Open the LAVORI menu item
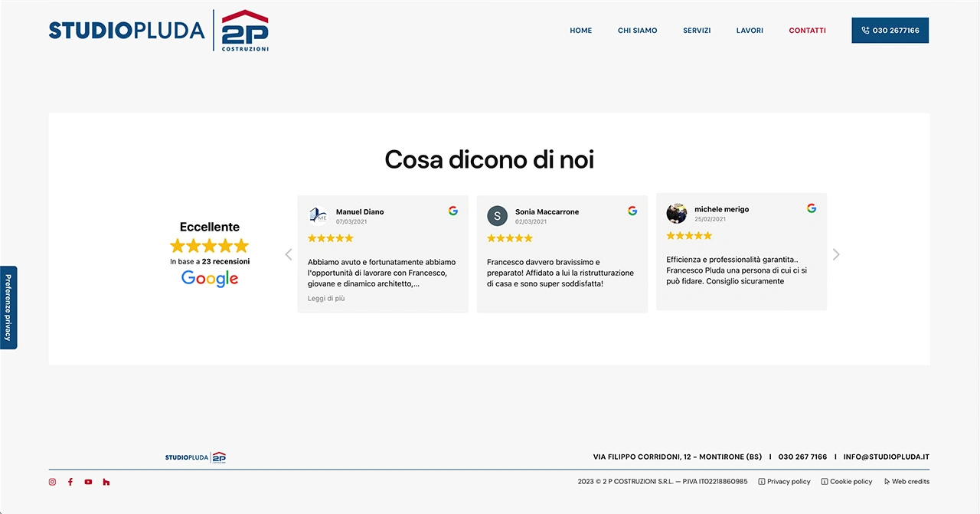Image resolution: width=980 pixels, height=514 pixels. [x=750, y=31]
